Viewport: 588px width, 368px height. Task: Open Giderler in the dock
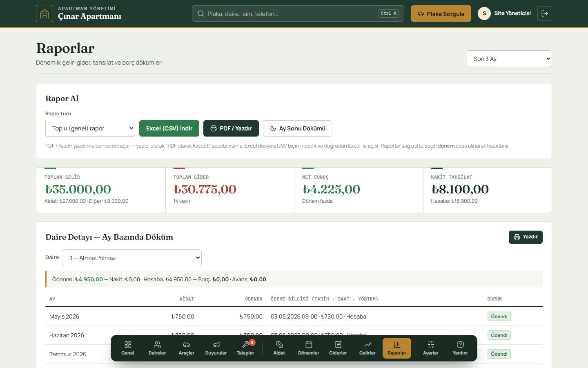point(338,348)
